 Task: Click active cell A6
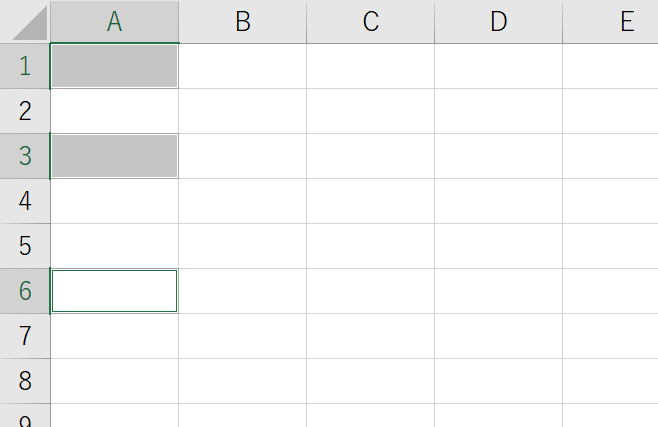[x=115, y=291]
